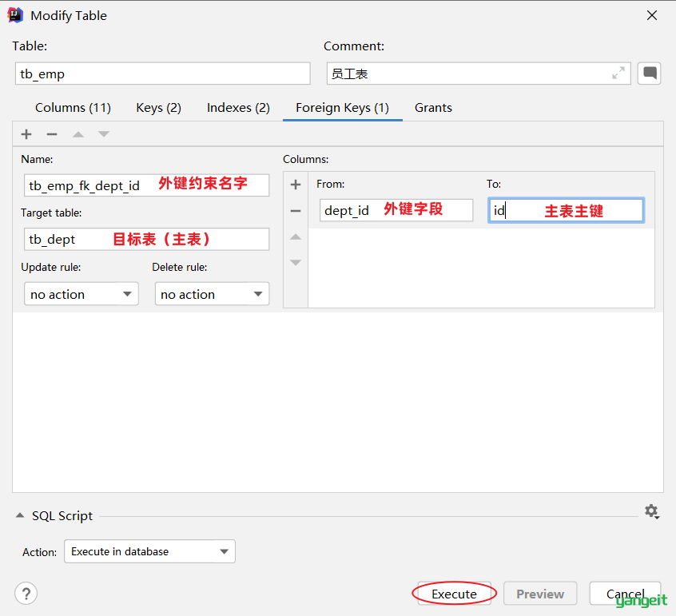676x616 pixels.
Task: Move column mapping up in Columns panel
Action: pos(296,236)
